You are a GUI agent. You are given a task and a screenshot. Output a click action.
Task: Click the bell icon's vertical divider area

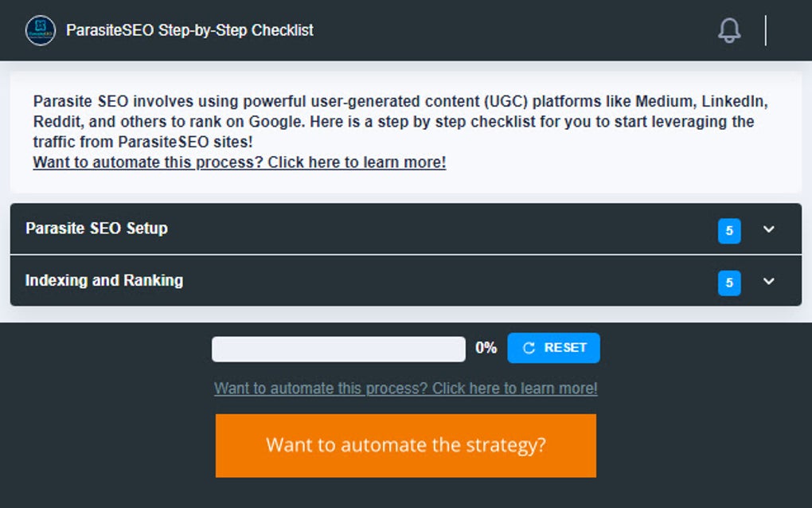pyautogui.click(x=765, y=29)
